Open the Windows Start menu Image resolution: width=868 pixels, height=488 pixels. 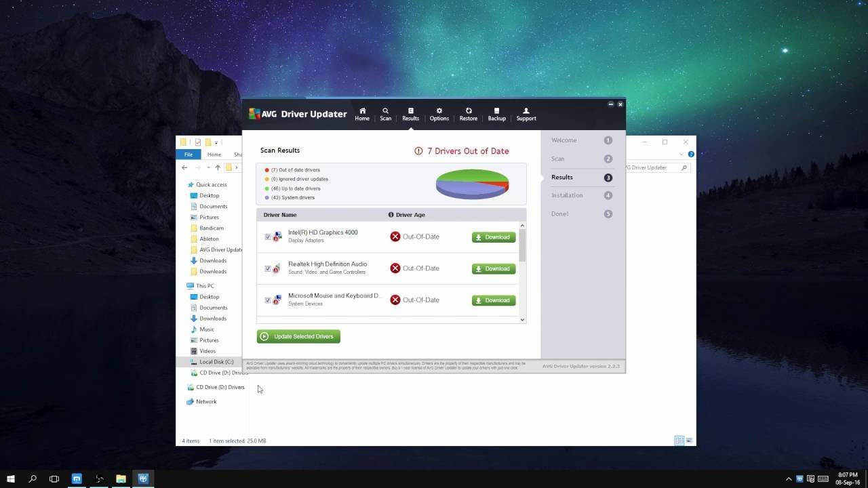11,479
